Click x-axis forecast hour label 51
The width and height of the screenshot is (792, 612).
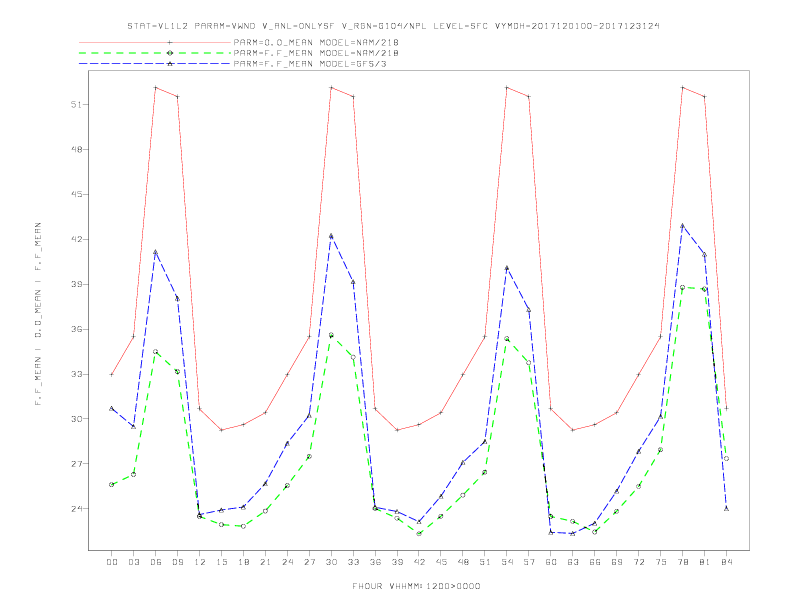485,562
